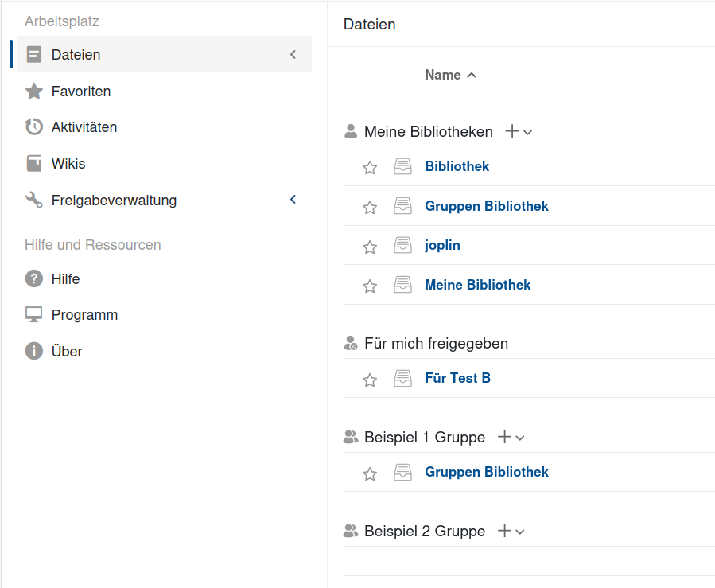This screenshot has height=588, width=715.
Task: Click the Freigabeverwaltung wrench icon
Action: click(x=32, y=200)
